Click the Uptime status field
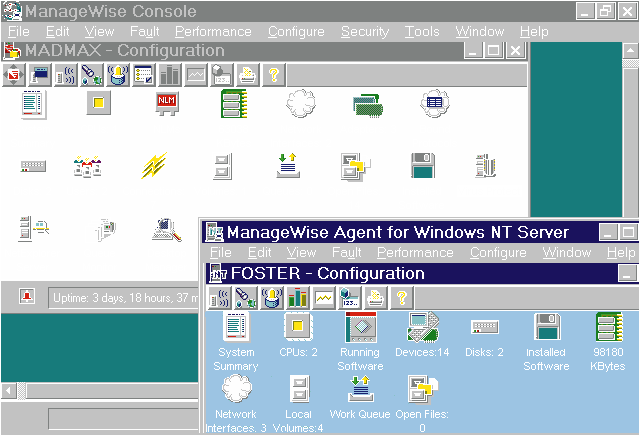640x436 pixels. [x=124, y=298]
